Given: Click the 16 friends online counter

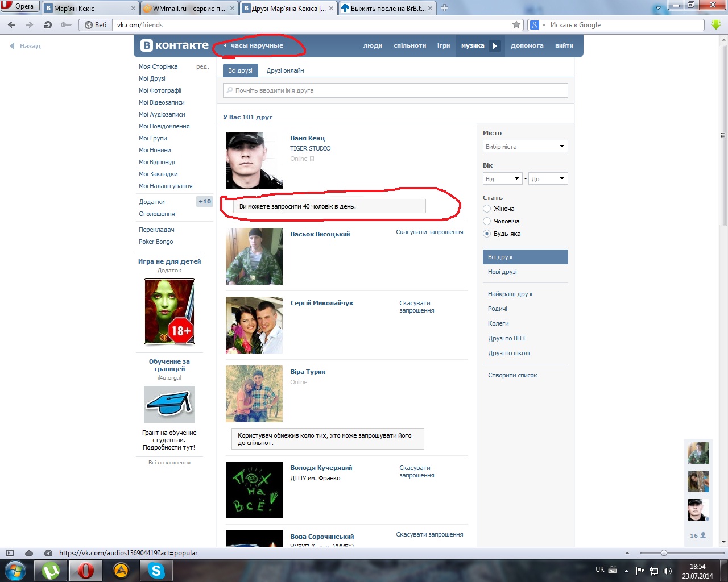Looking at the screenshot, I should click(698, 535).
